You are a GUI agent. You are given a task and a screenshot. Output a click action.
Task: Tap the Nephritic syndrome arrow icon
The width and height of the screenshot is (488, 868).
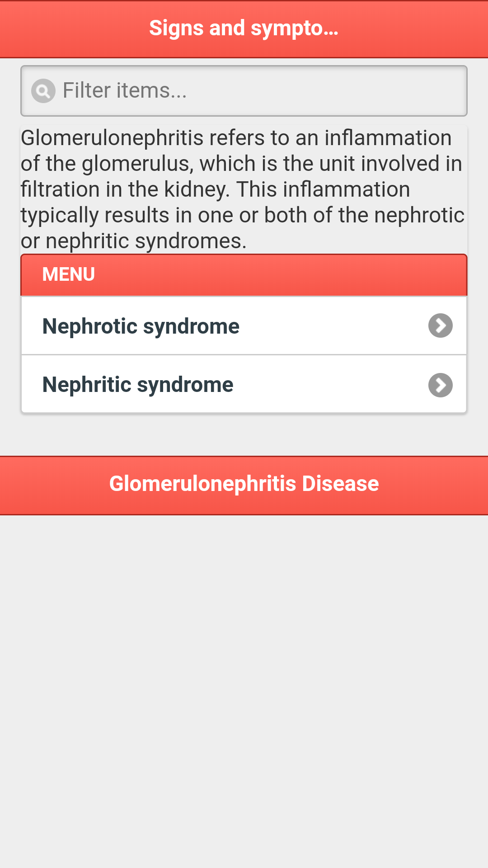pyautogui.click(x=440, y=385)
